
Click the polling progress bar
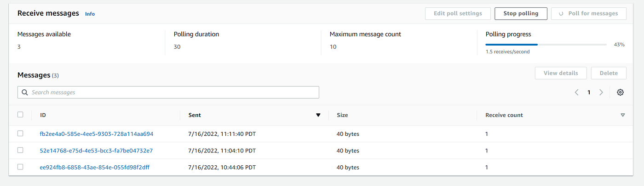tap(546, 45)
